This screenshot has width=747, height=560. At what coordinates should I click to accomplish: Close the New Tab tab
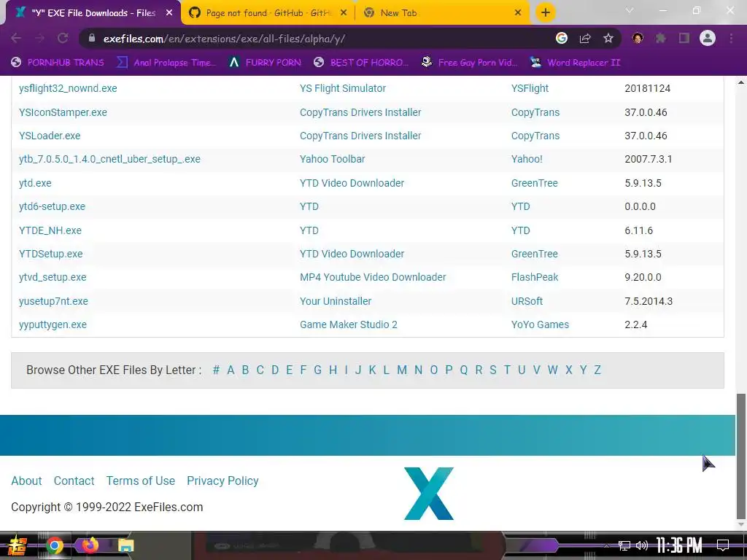point(518,13)
